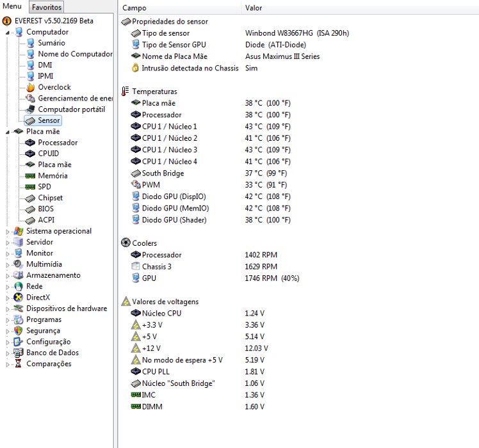This screenshot has height=448, width=479.
Task: Select the EVEREST root info icon
Action: [6, 21]
